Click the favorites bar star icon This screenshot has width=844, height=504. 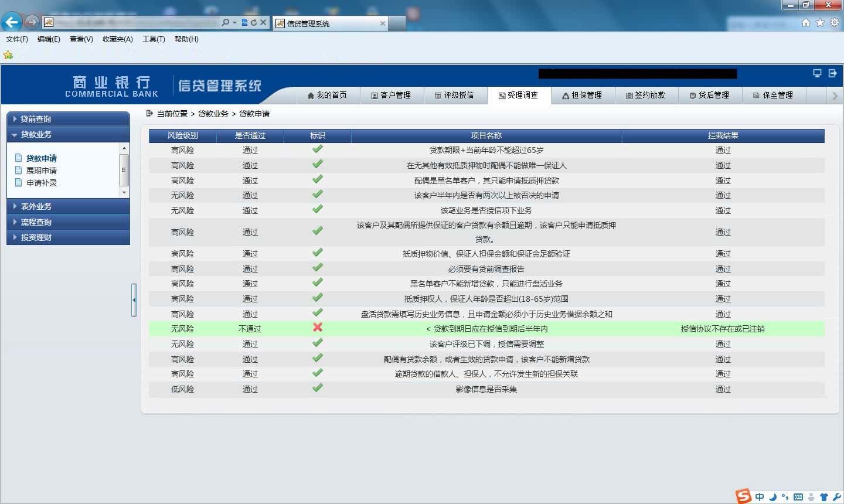pyautogui.click(x=8, y=55)
